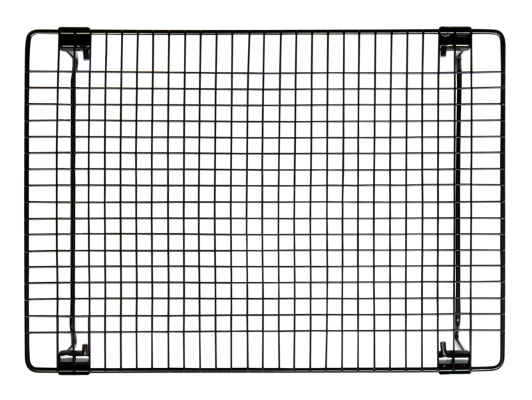
Task: Click the rounded top-left corner of rack frame
Action: pyautogui.click(x=28, y=35)
